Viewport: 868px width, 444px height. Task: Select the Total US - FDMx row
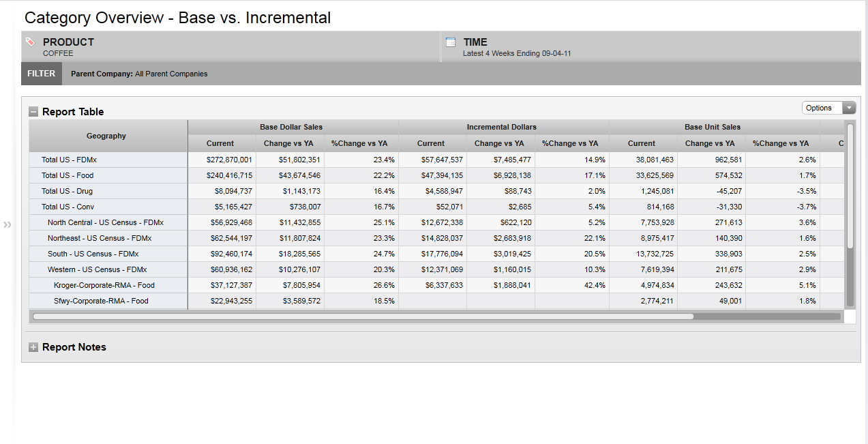pyautogui.click(x=68, y=160)
